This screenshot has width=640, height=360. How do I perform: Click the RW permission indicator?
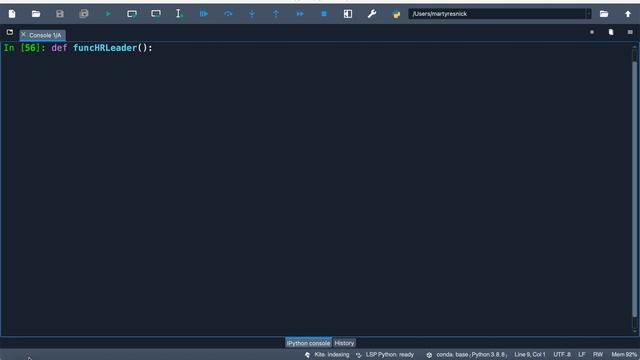598,355
